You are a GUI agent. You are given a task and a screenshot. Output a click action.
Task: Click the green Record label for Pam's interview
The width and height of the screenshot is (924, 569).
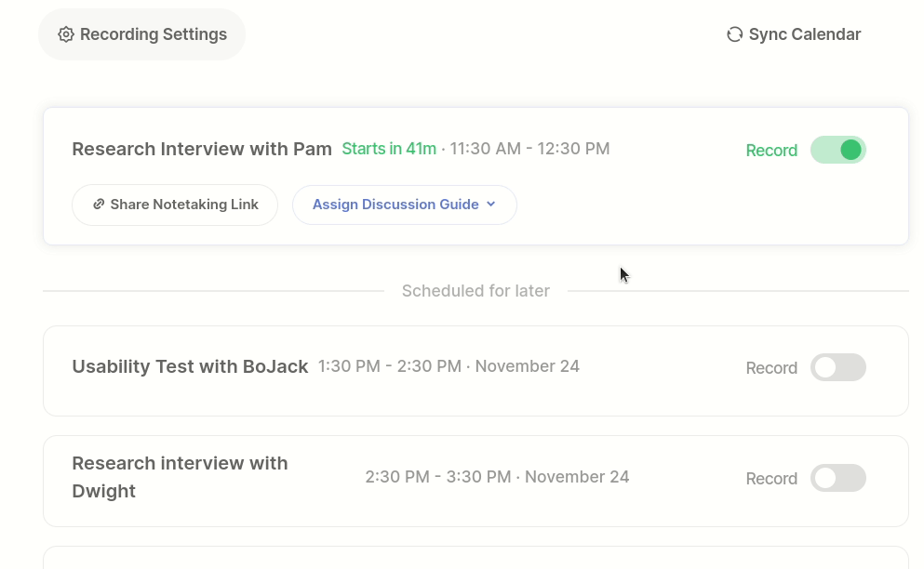point(771,151)
